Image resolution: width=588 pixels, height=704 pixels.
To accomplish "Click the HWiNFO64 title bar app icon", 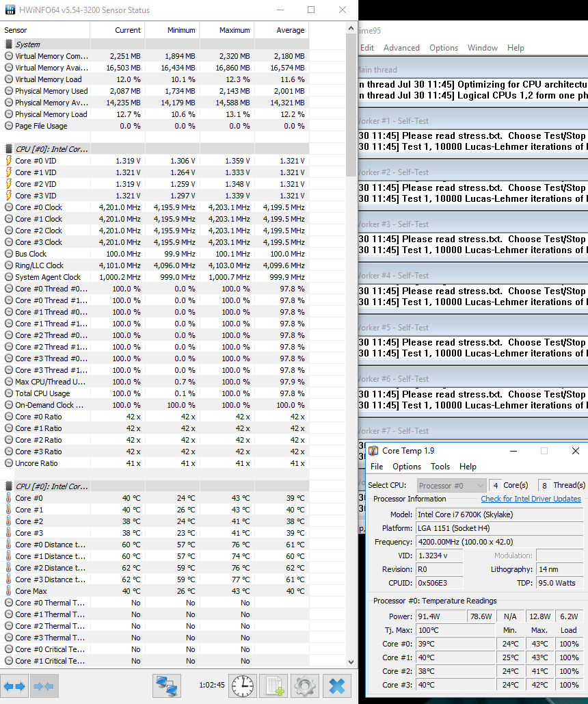I will (x=10, y=10).
